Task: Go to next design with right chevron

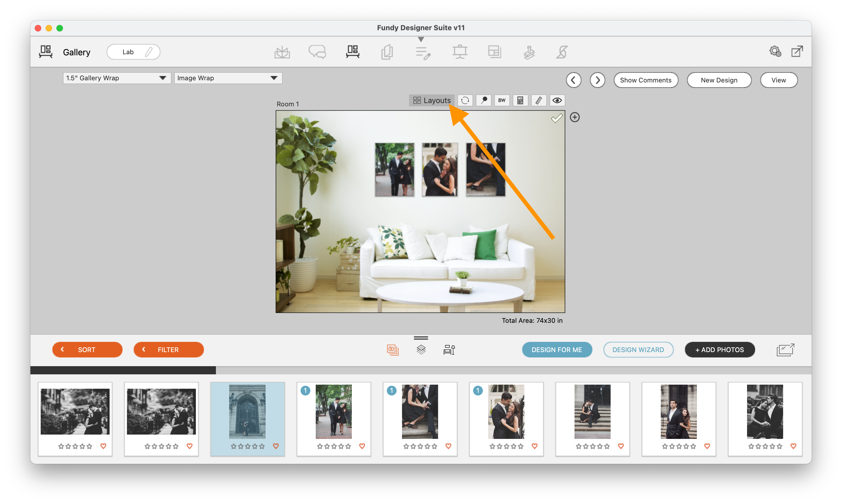Action: pyautogui.click(x=597, y=80)
